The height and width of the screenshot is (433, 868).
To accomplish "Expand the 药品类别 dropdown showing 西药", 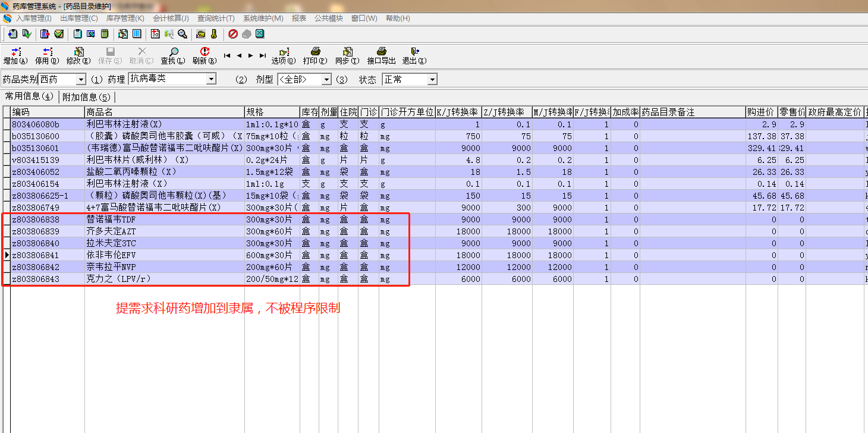I will click(x=81, y=80).
